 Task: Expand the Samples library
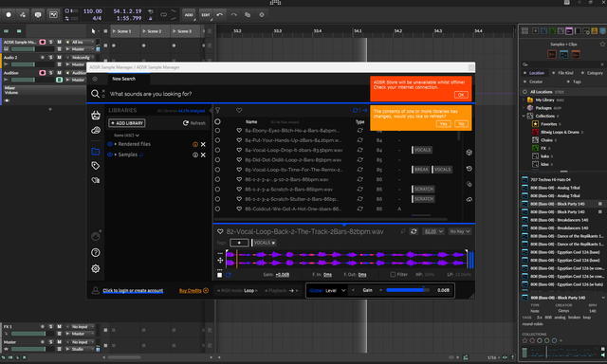[116, 155]
